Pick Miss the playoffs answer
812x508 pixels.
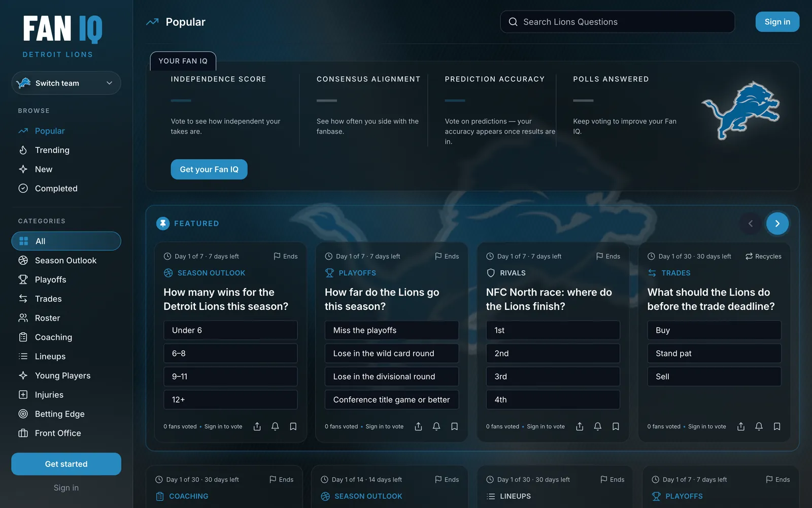pyautogui.click(x=392, y=330)
